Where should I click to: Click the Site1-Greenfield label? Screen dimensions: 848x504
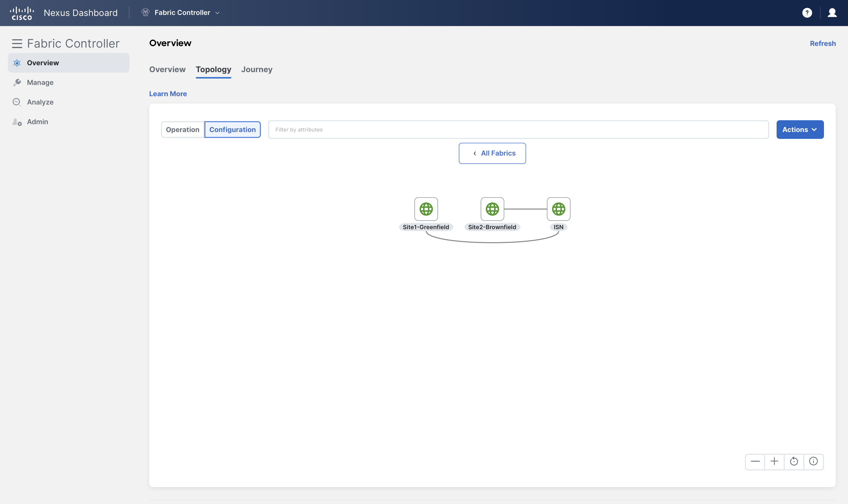[x=426, y=227]
